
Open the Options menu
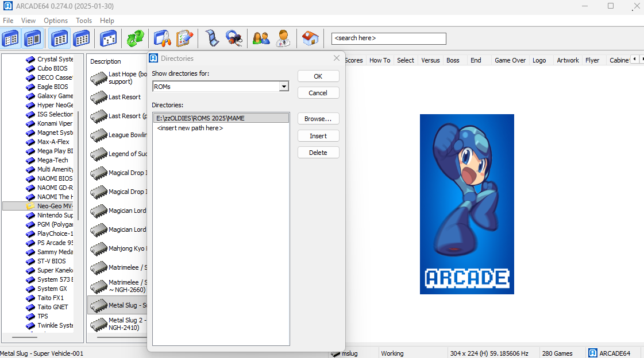(x=56, y=21)
